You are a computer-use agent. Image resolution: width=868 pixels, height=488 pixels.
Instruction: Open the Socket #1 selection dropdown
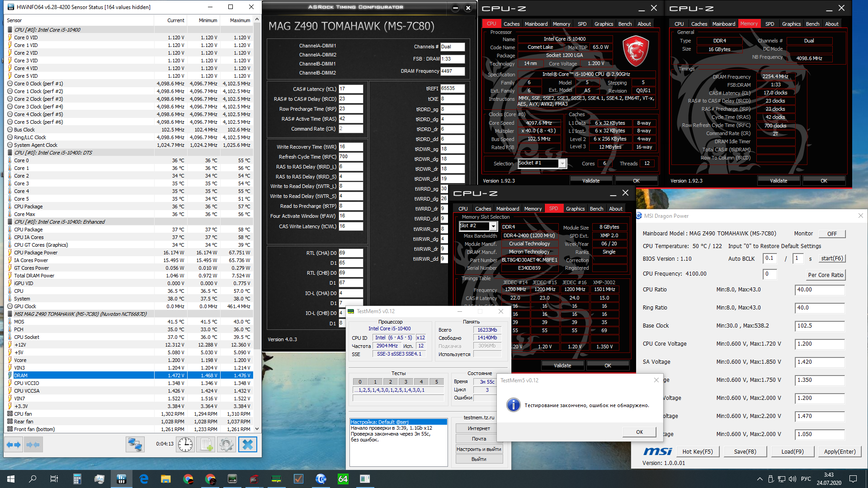pos(562,163)
